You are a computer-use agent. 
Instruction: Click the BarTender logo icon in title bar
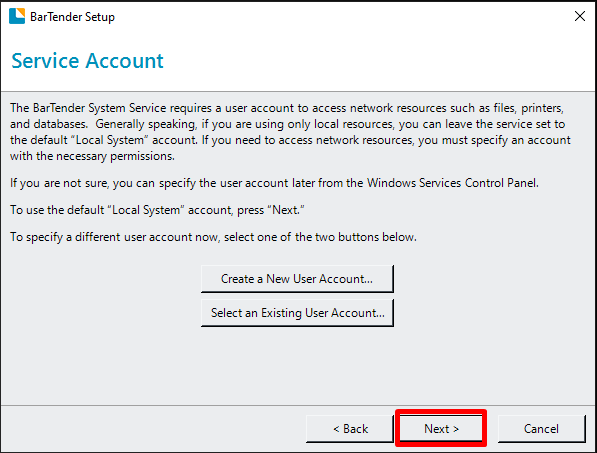(x=17, y=16)
